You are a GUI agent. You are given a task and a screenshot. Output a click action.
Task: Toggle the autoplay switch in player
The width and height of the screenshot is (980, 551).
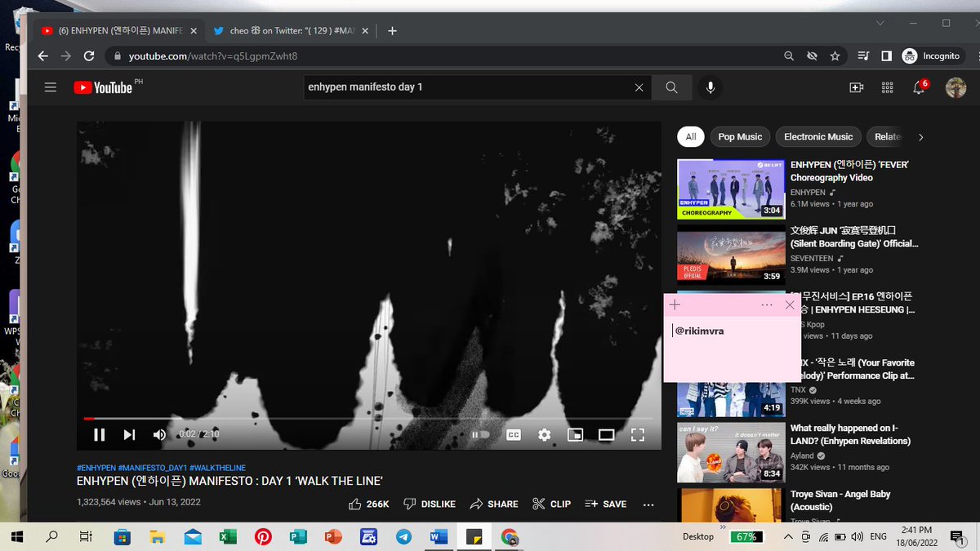tap(480, 434)
